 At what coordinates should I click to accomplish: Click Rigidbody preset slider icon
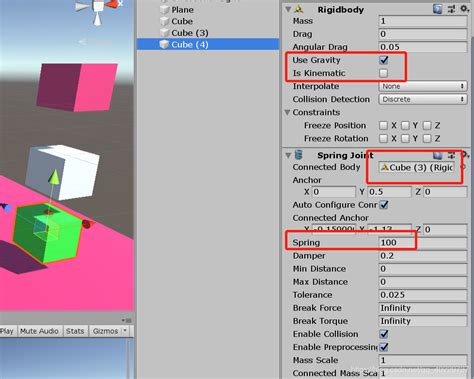click(451, 9)
